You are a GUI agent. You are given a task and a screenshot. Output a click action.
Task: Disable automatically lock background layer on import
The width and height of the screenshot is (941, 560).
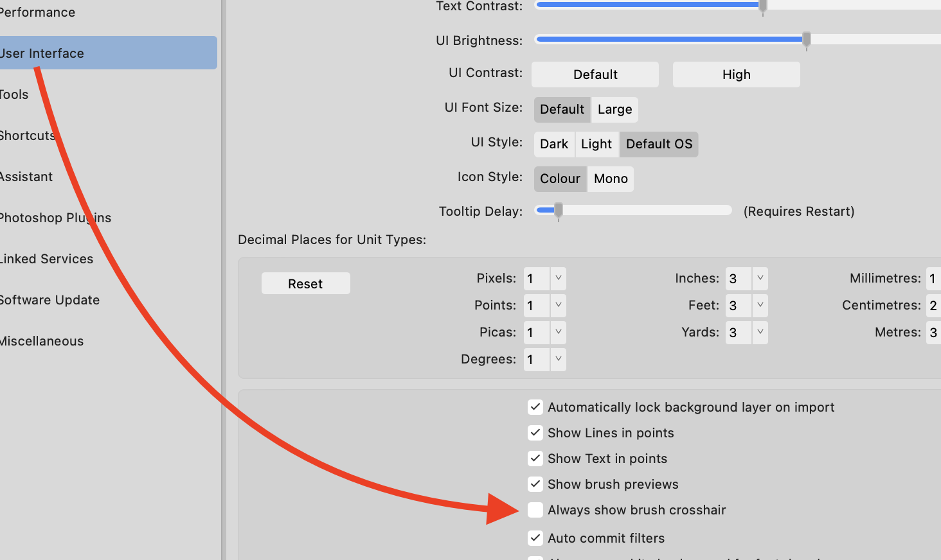535,407
